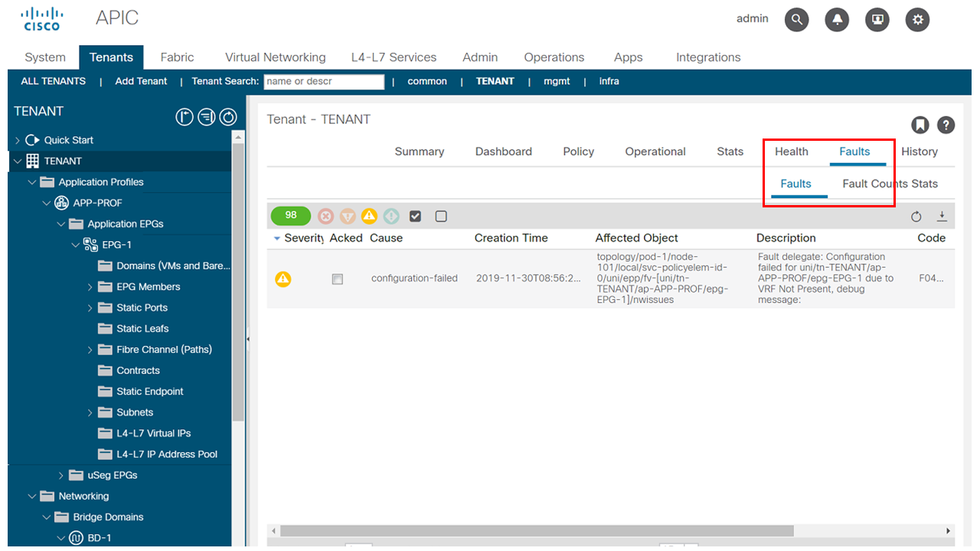Screen dimensions: 980x551
Task: Expand the EPG Members folder
Action: coord(90,287)
